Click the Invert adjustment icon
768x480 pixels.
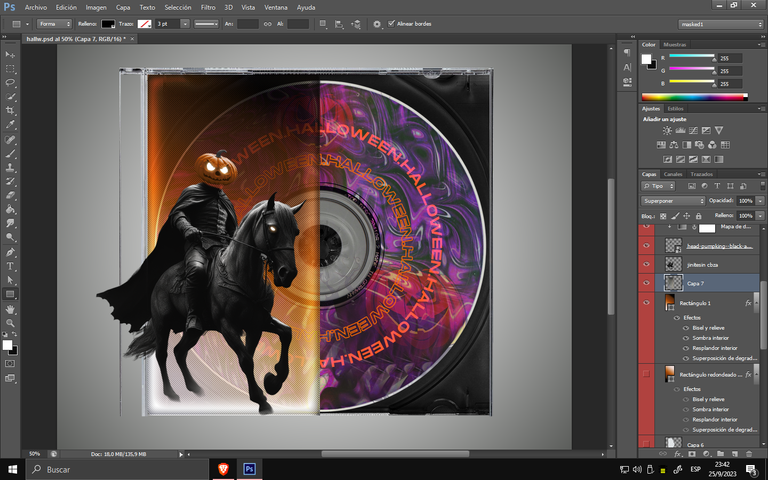pyautogui.click(x=668, y=159)
